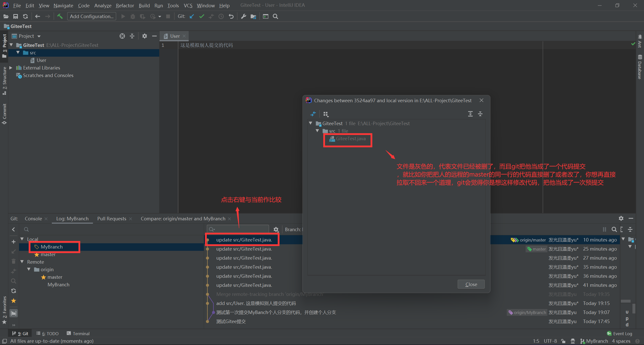Screen dimensions: 644x345
Task: Toggle group by directory icon in branches pane
Action: click(14, 313)
